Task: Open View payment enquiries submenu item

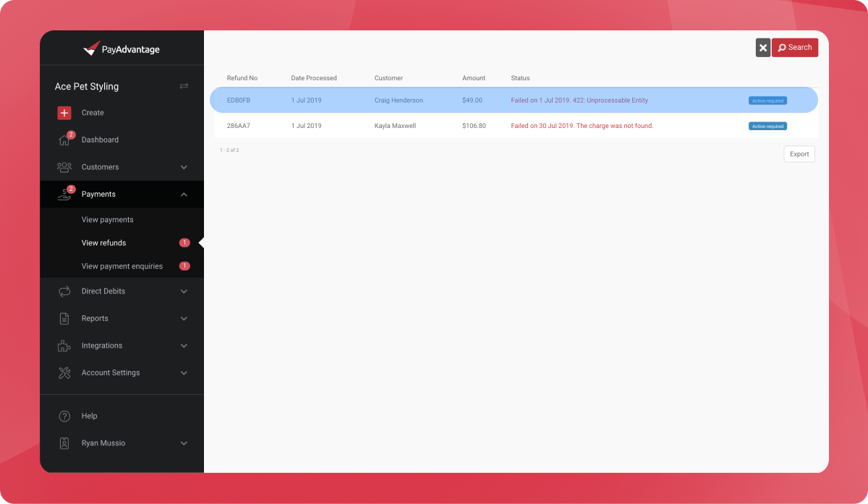Action: (x=122, y=266)
